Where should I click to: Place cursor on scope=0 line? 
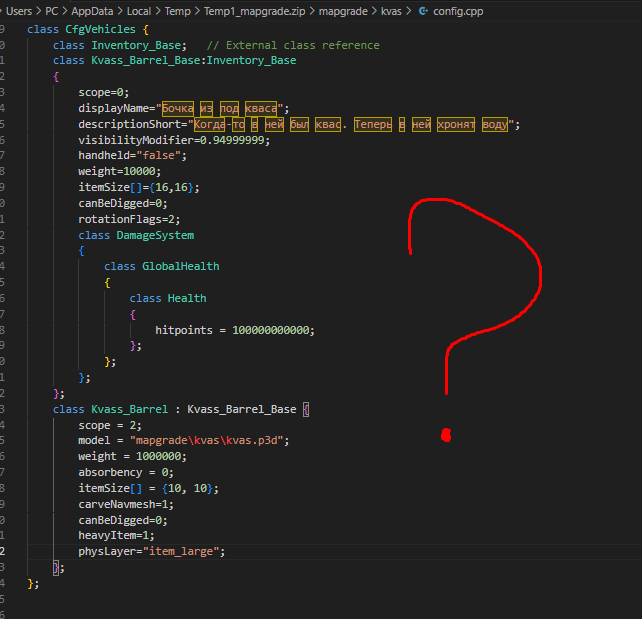(104, 93)
